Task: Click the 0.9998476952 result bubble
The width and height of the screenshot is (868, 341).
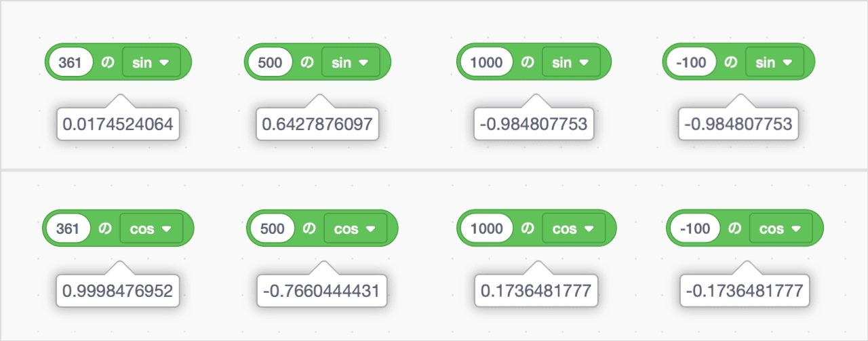Action: pos(118,290)
